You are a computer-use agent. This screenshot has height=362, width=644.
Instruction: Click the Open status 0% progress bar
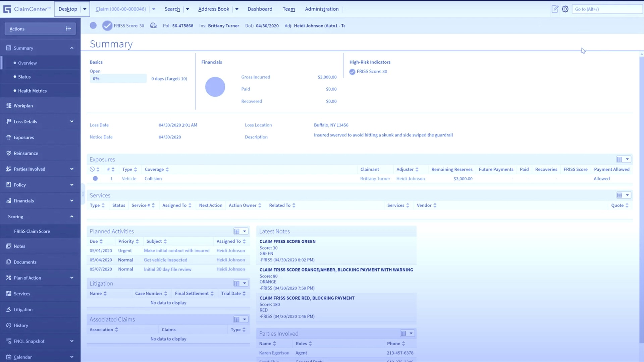pos(118,79)
